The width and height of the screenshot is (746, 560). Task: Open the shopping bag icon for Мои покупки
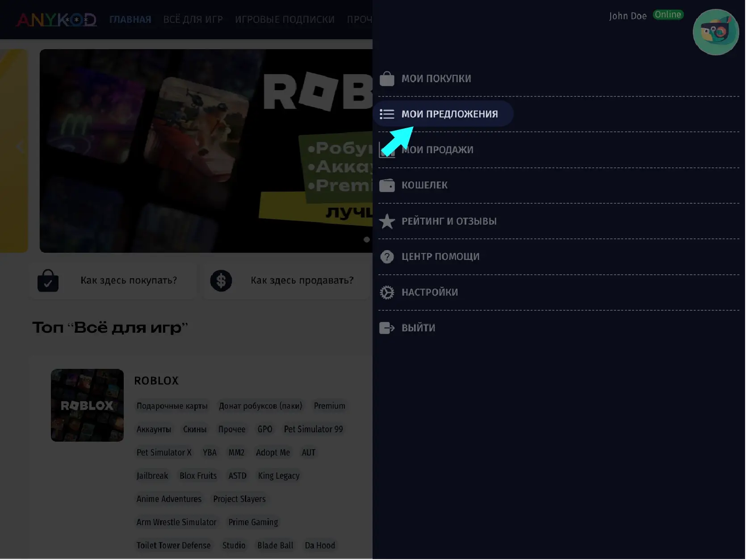(387, 79)
